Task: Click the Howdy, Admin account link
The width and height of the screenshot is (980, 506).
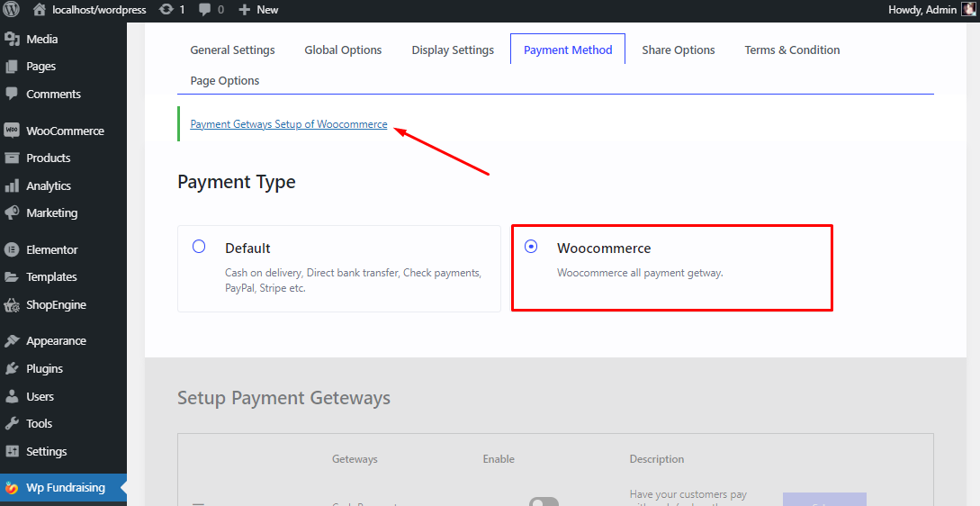Action: coord(922,9)
